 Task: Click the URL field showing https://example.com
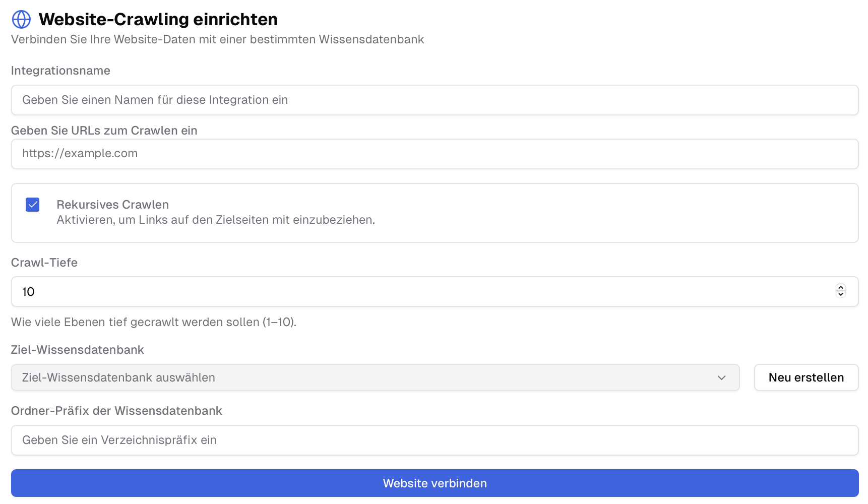coord(435,154)
